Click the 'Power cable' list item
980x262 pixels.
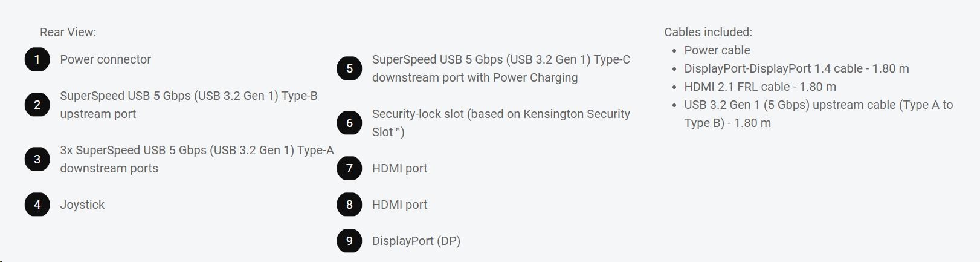pos(717,50)
